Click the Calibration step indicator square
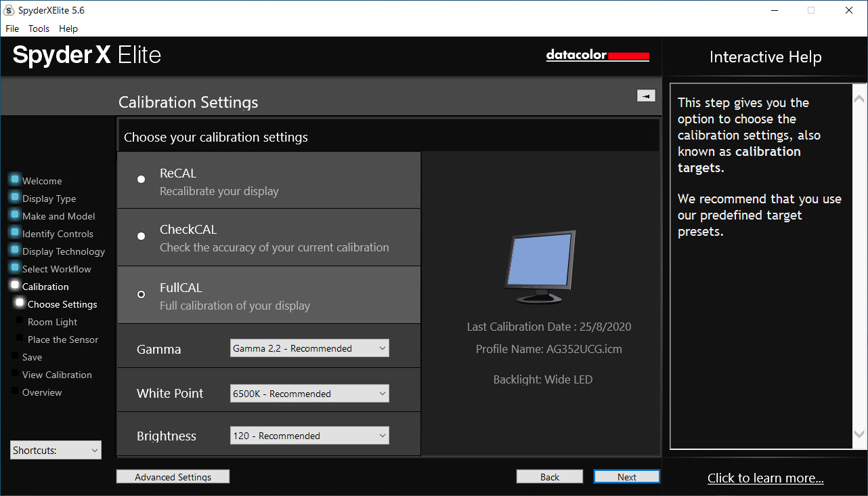868x496 pixels. click(x=15, y=285)
